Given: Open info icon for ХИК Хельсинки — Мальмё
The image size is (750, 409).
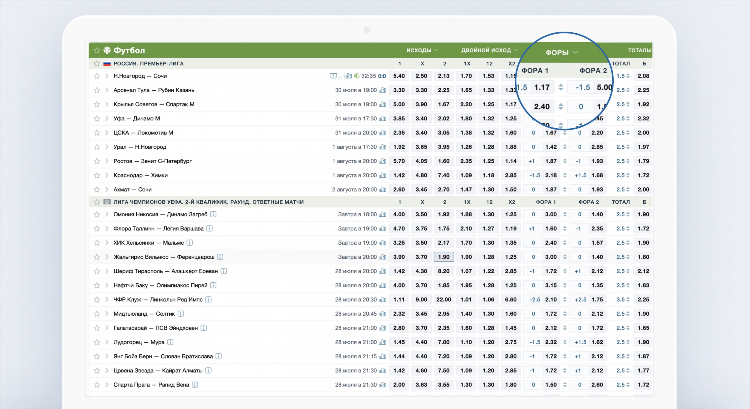Looking at the screenshot, I should point(190,243).
